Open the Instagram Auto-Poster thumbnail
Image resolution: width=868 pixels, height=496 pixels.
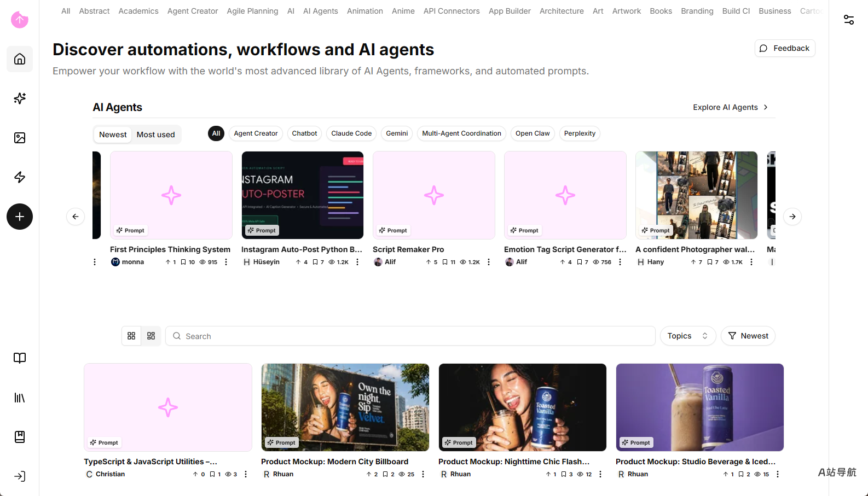pyautogui.click(x=303, y=195)
